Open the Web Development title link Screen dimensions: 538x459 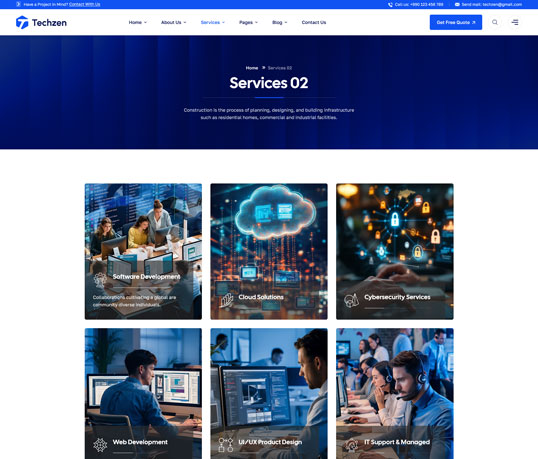click(x=140, y=442)
